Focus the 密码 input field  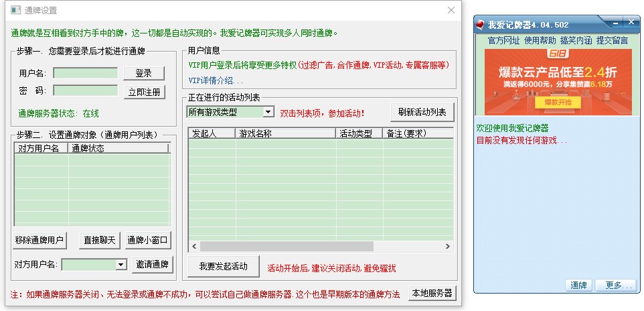pyautogui.click(x=86, y=90)
